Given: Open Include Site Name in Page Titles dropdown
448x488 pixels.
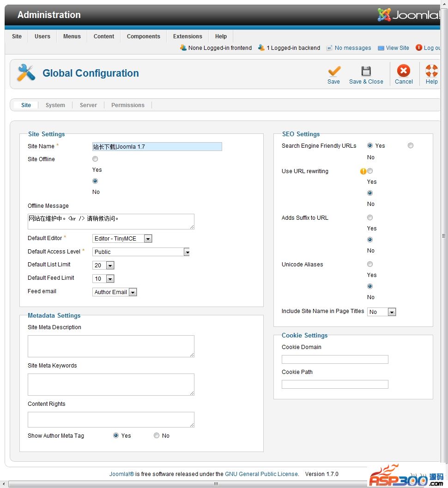Looking at the screenshot, I should click(x=391, y=312).
